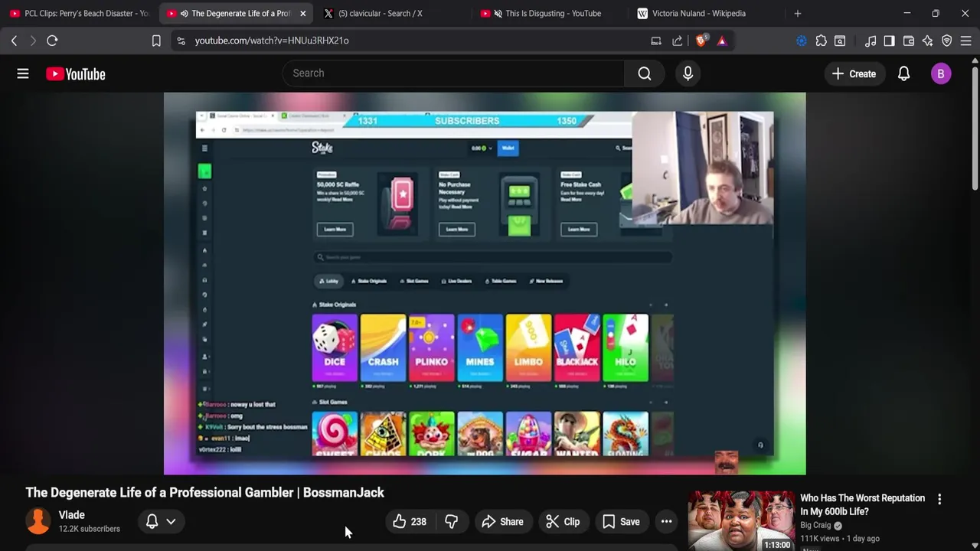The height and width of the screenshot is (551, 980).
Task: Click the video player to pause
Action: point(485,283)
